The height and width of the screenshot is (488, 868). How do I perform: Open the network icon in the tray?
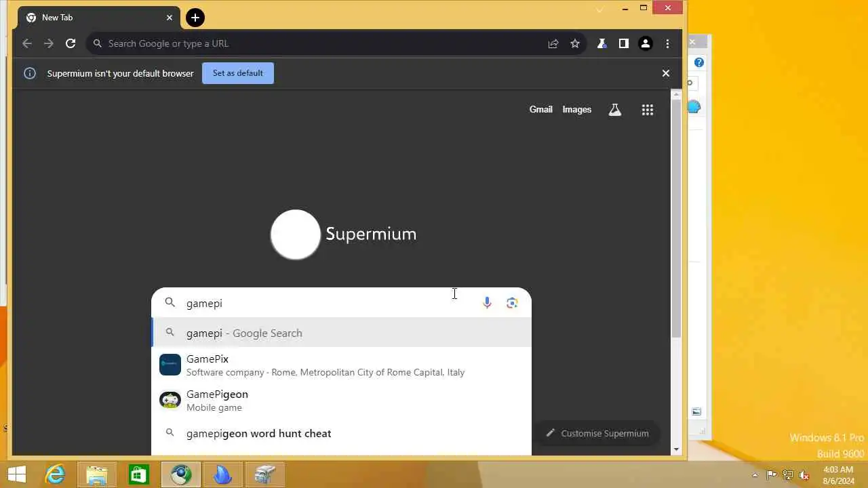[788, 475]
